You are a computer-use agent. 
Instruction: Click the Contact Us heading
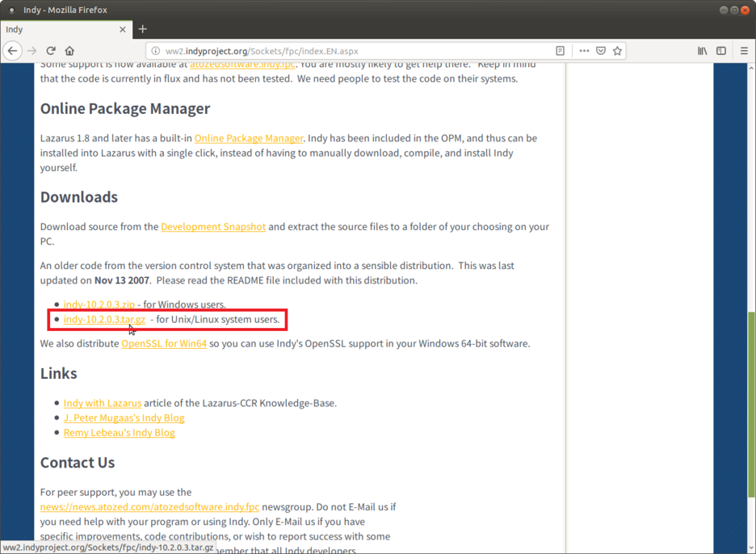click(78, 463)
